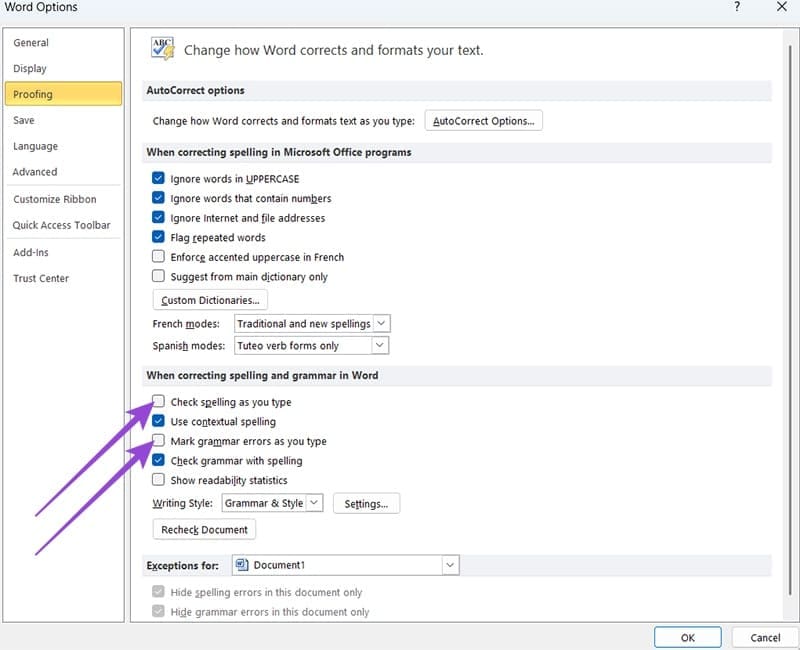Open grammar Settings button
Screen dimensions: 800x650
pos(366,504)
